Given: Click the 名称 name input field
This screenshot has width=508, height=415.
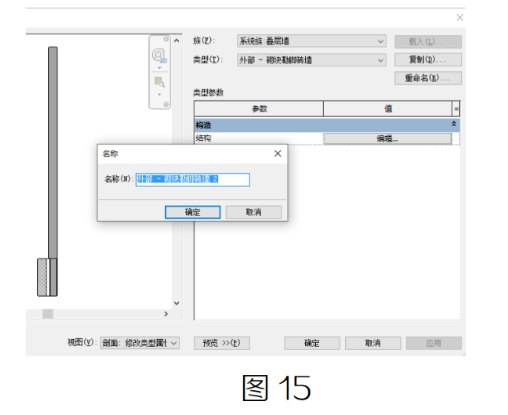Looking at the screenshot, I should click(x=193, y=179).
